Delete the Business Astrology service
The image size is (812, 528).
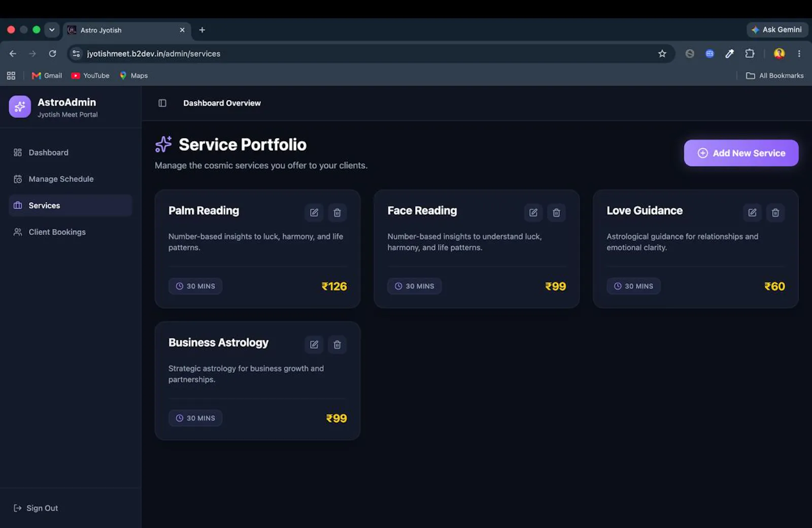point(337,345)
